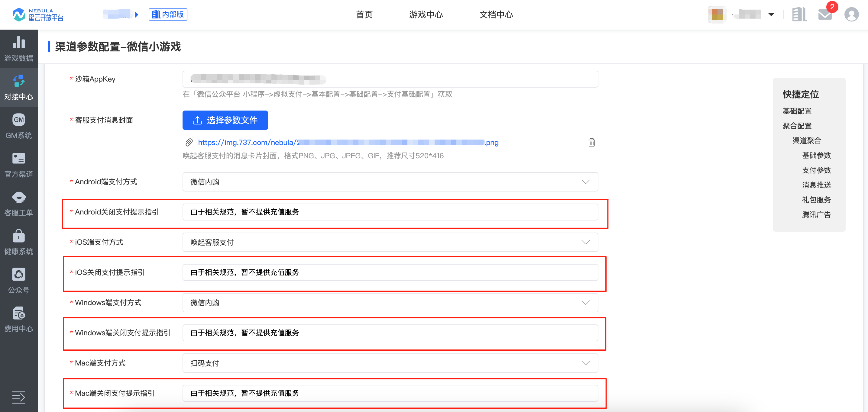Viewport: 868px width, 412px height.
Task: Jump to 聚合配置 in 快捷定位
Action: tap(797, 126)
